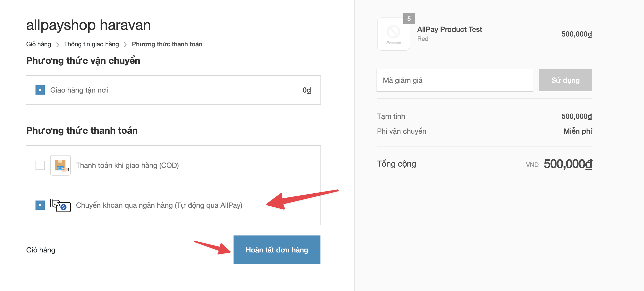Click the quantity badge showing 5
The height and width of the screenshot is (291, 644).
tap(409, 19)
